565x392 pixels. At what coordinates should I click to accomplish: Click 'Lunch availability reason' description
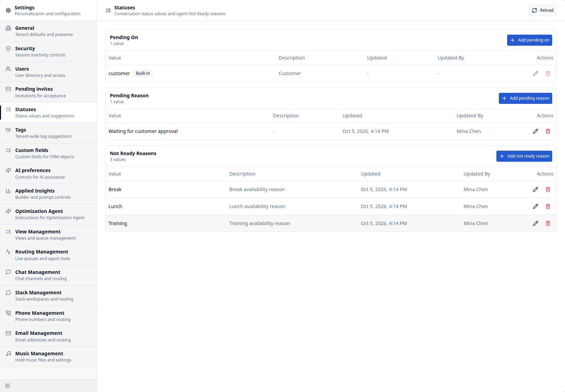click(x=257, y=206)
